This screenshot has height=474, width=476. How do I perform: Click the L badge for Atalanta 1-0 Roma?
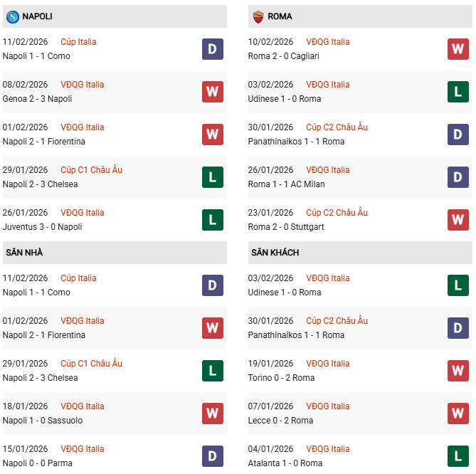pyautogui.click(x=458, y=456)
